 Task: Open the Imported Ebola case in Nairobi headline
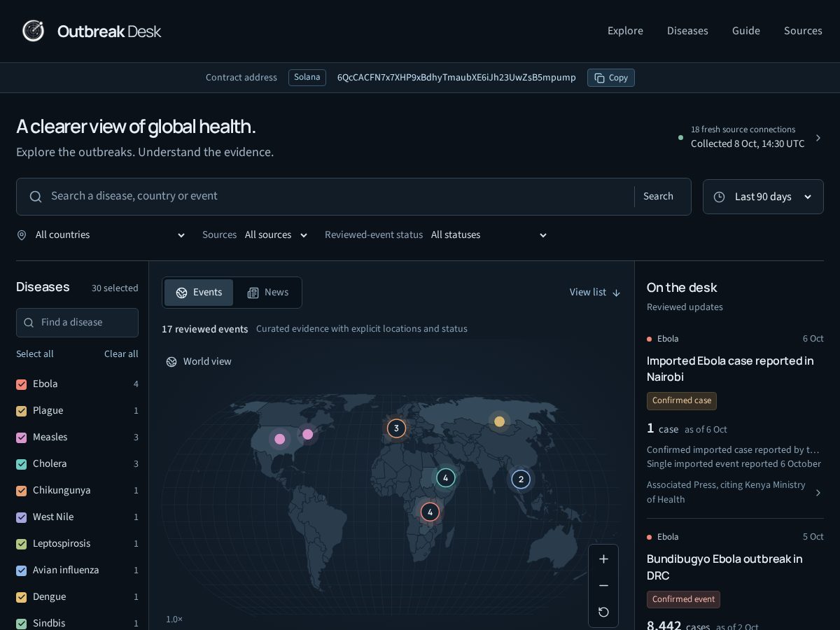[730, 369]
